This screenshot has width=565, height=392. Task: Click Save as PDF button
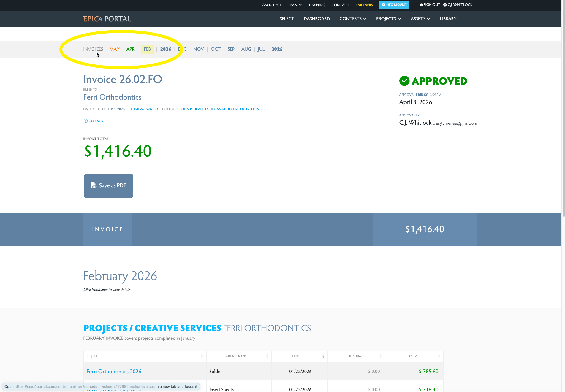(109, 186)
